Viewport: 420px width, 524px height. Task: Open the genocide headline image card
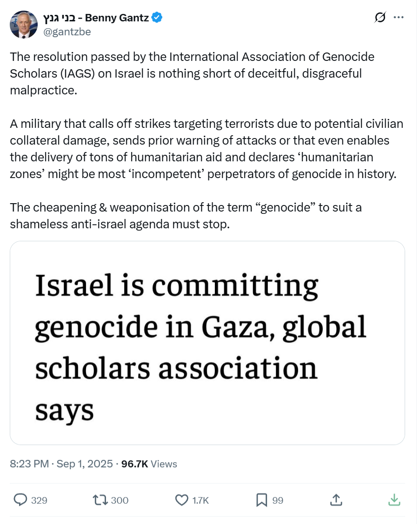[x=207, y=343]
